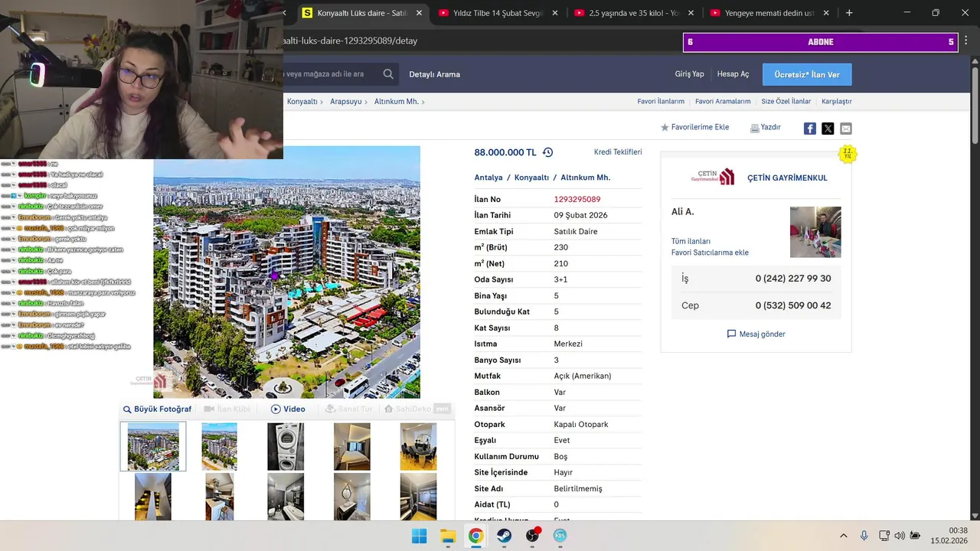Close the Yıldız Tilbe YouTube tab
Image resolution: width=980 pixels, height=551 pixels.
coord(555,13)
